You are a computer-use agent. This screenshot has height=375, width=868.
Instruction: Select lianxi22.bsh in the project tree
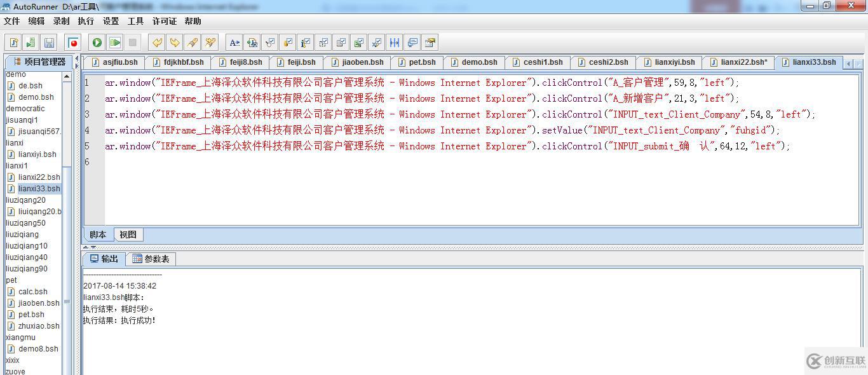pos(39,177)
